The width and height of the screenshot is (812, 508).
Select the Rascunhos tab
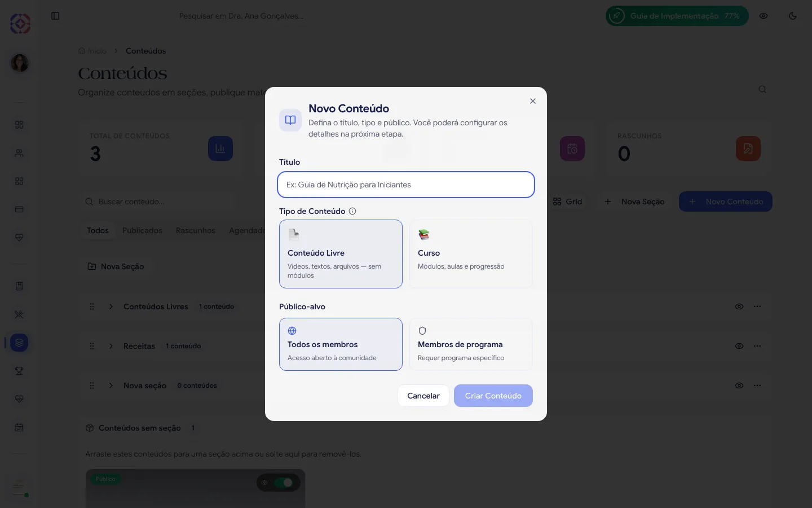point(196,230)
